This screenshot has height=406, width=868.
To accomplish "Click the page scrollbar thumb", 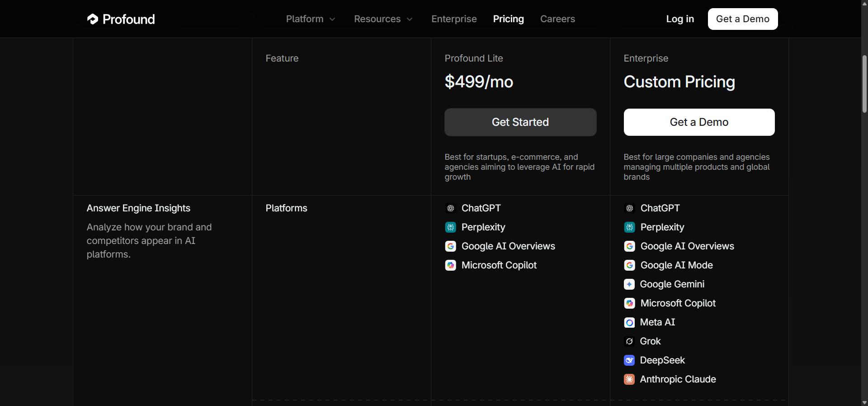I will (x=864, y=84).
